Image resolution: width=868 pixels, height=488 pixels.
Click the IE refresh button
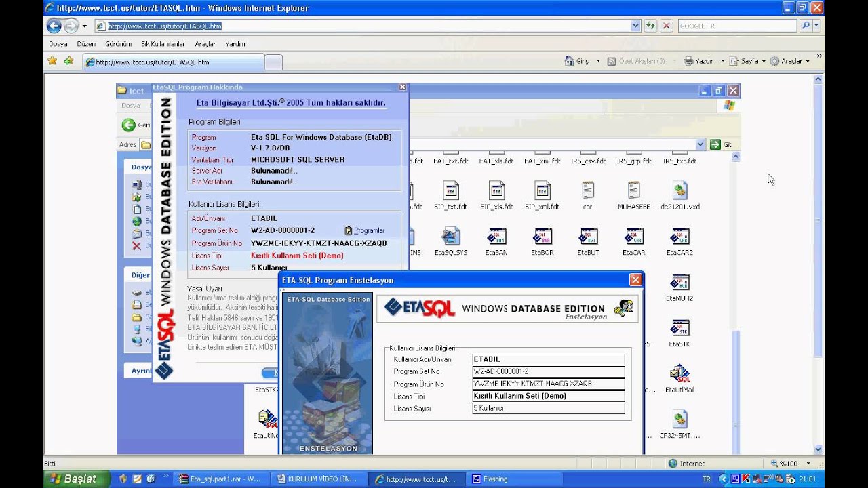[650, 26]
